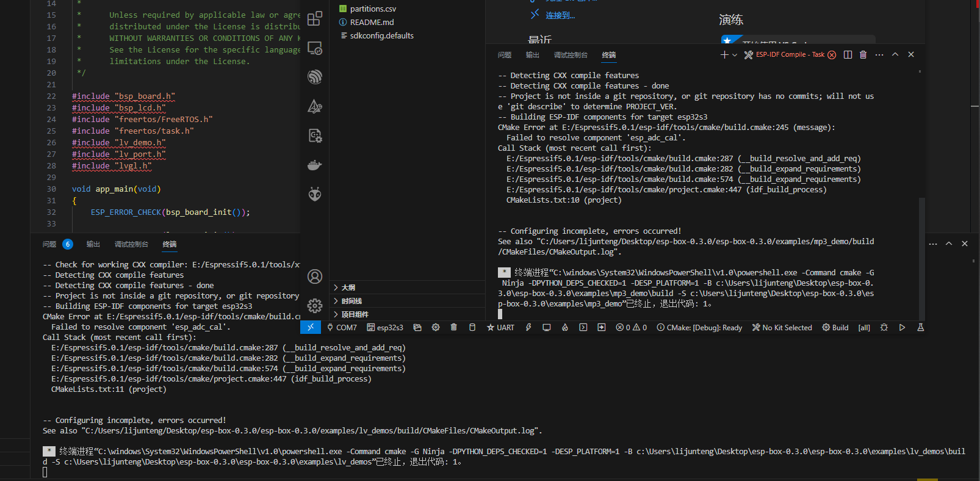Open the Accounts icon in activity bar
This screenshot has width=980, height=481.
[315, 277]
